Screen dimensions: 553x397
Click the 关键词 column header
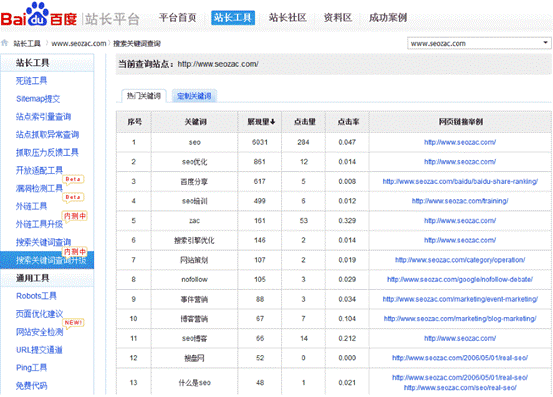click(195, 122)
